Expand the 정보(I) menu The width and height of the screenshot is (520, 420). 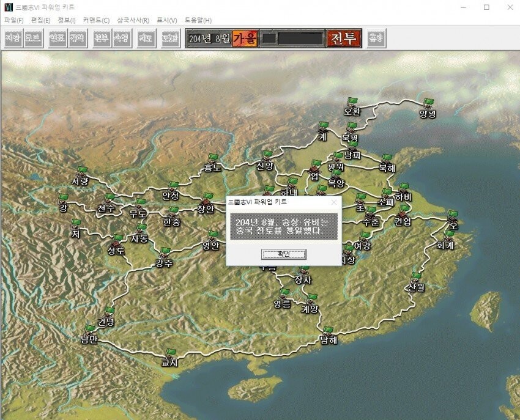tap(67, 20)
